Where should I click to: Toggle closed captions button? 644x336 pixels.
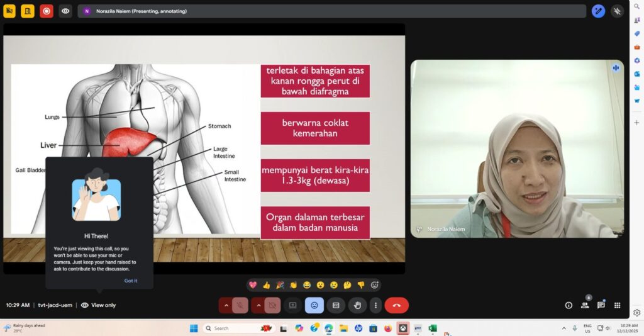tap(336, 305)
